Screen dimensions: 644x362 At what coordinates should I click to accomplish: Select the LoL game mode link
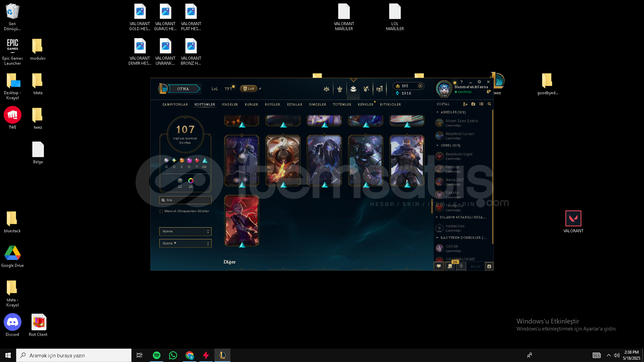click(215, 89)
